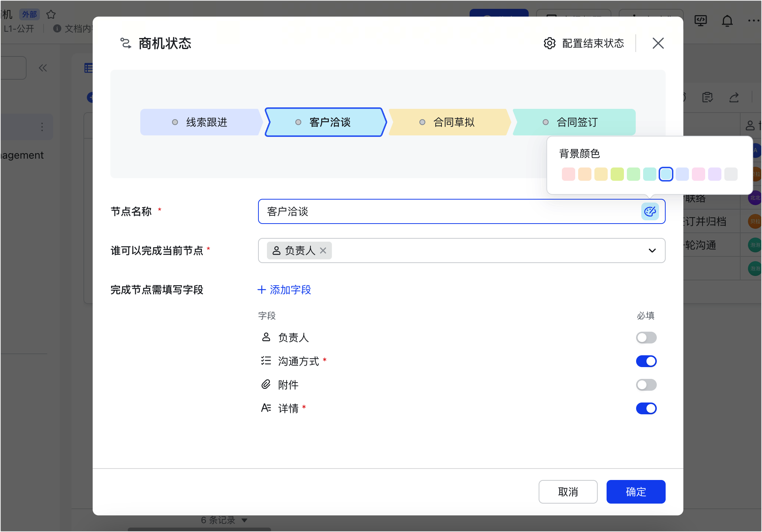The image size is (762, 532).
Task: Click the developer code monitor icon
Action: (x=700, y=21)
